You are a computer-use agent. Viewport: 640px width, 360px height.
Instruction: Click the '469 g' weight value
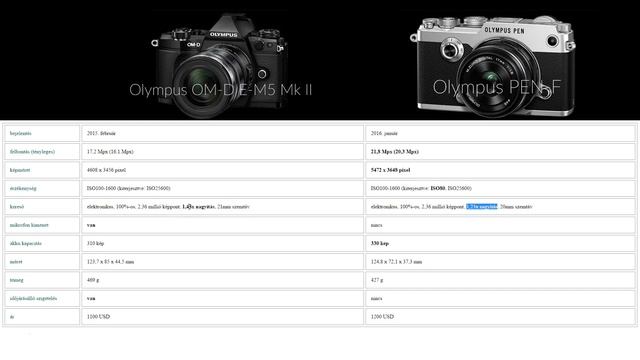click(x=93, y=280)
